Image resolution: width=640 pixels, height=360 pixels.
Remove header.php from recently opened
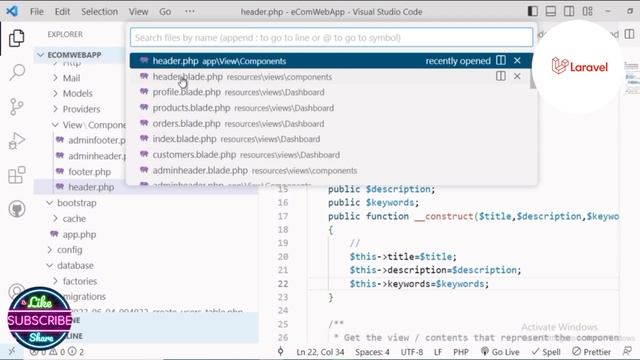517,60
